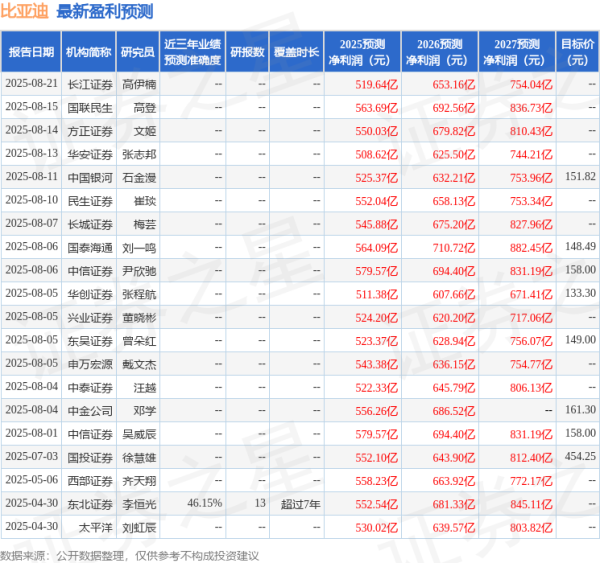
Task: Select the value 552.04亿
Action: (377, 201)
